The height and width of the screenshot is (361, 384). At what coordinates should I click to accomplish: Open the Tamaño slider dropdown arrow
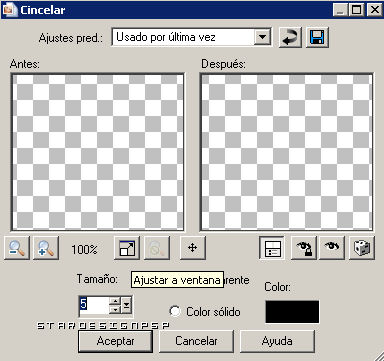[x=126, y=305]
